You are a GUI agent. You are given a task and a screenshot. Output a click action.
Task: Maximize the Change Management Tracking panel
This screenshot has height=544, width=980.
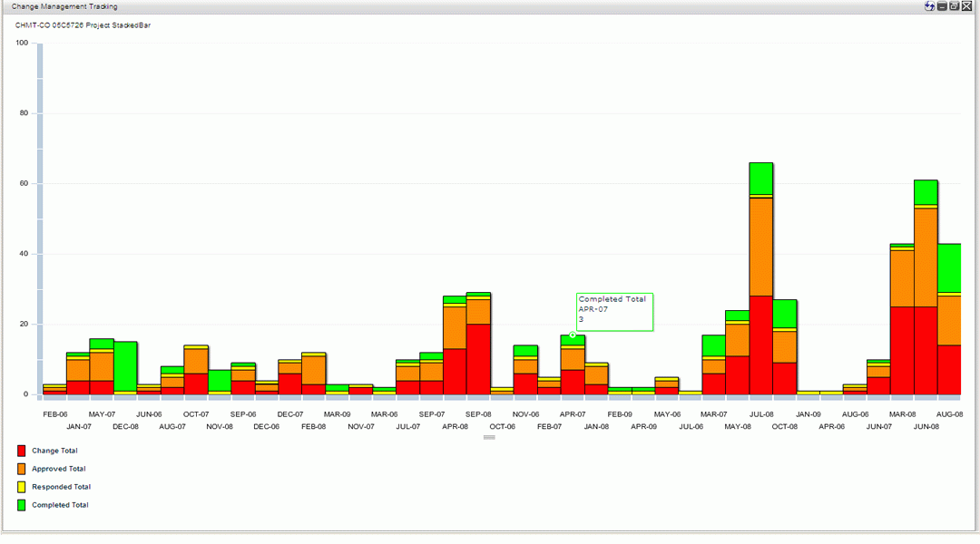click(954, 6)
